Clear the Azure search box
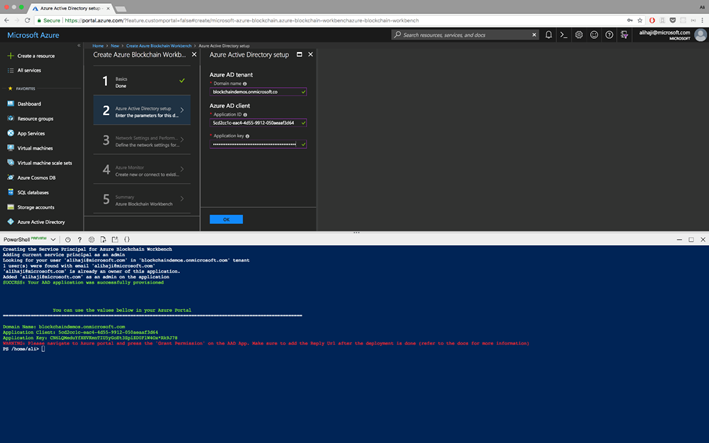Viewport: 709px width, 443px height. (x=534, y=35)
